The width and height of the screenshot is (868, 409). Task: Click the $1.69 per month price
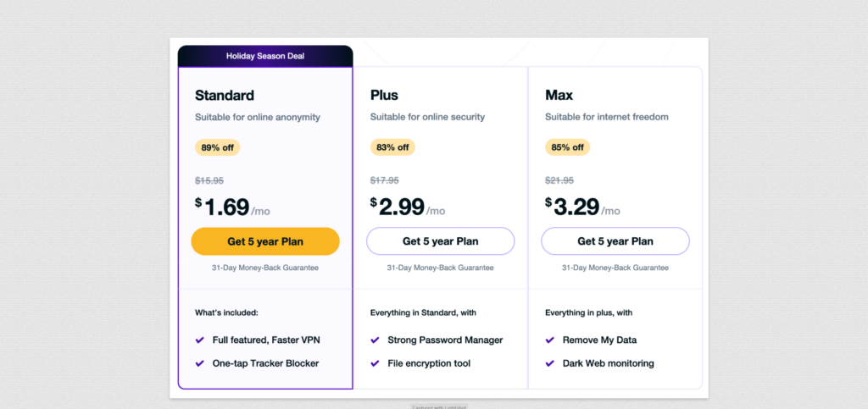pos(232,207)
